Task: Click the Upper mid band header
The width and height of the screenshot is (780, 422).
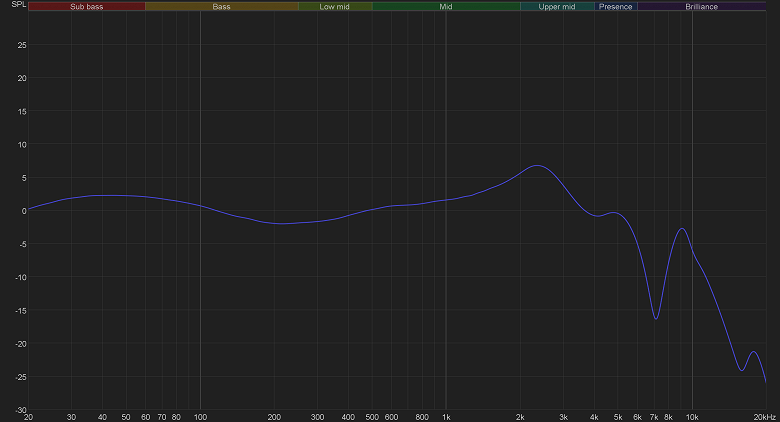Action: point(557,6)
